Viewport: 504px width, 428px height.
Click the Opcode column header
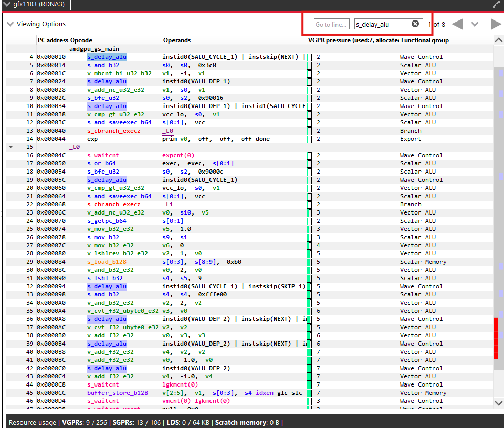[81, 40]
